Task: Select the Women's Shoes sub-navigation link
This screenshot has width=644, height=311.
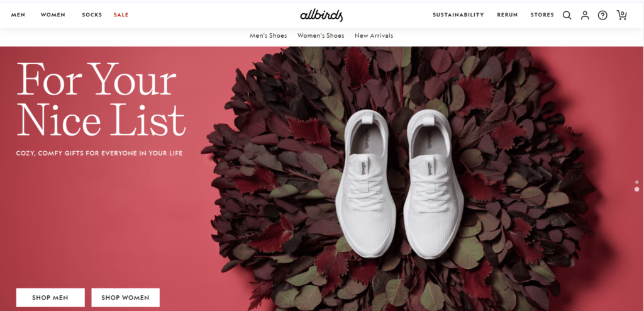Action: click(x=321, y=36)
